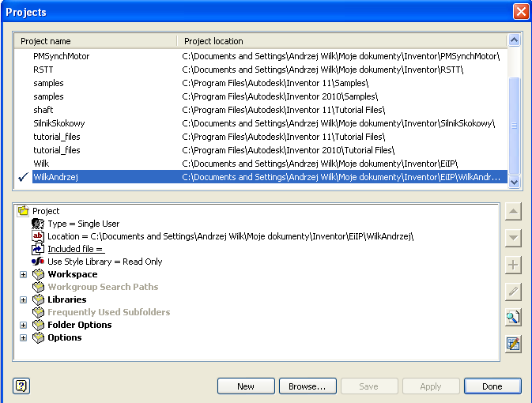Screen dimensions: 532x403
Task: Close the Projects dialog
Action: pos(521,12)
